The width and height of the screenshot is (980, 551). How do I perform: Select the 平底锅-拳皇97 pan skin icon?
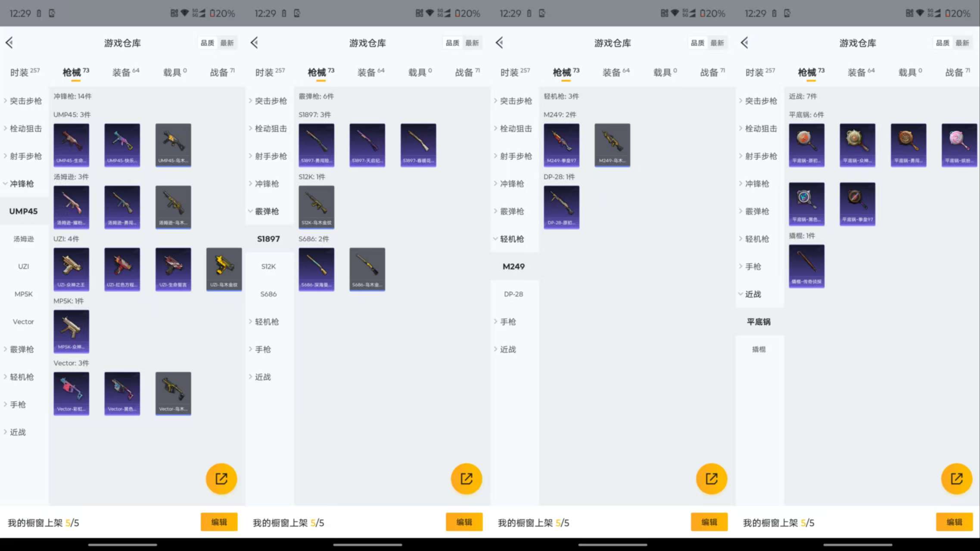(857, 204)
